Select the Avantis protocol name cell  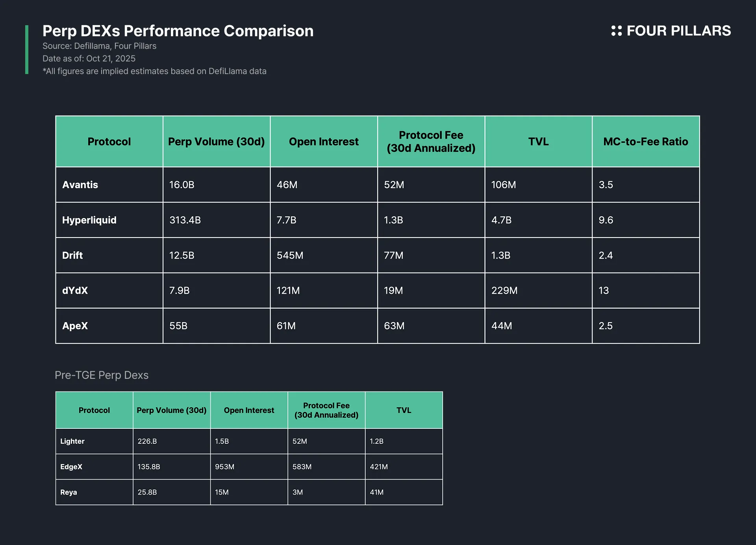(x=80, y=185)
